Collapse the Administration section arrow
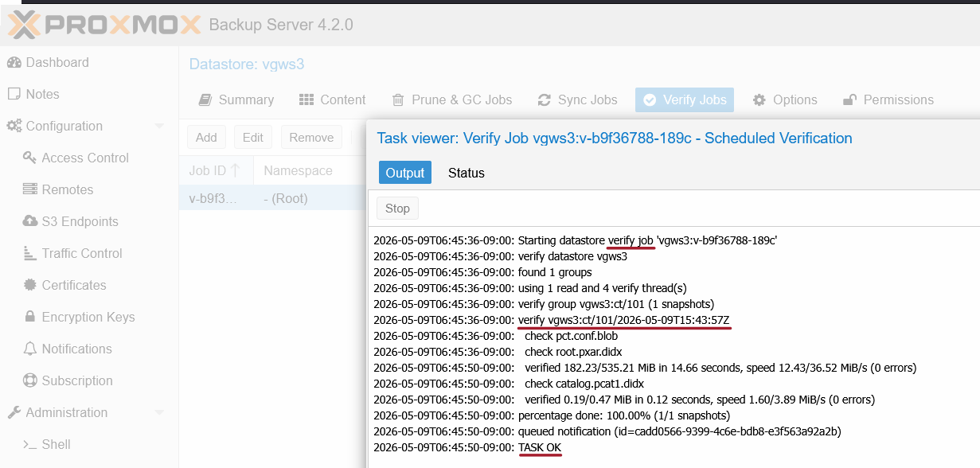Image resolution: width=980 pixels, height=468 pixels. 159,412
